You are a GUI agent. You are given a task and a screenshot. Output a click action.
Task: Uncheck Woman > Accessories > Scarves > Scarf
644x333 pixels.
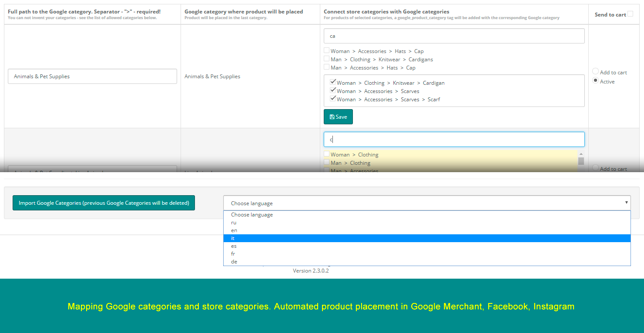tap(333, 99)
